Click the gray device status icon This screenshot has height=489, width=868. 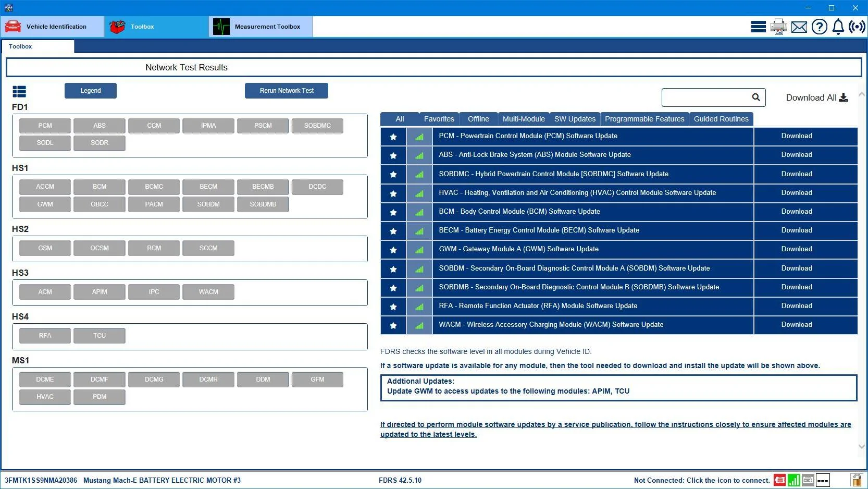point(808,480)
